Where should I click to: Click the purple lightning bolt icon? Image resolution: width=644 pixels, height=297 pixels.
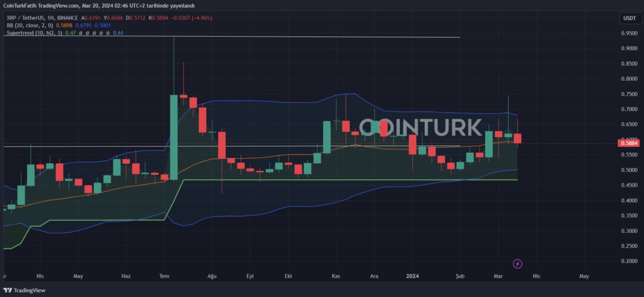pyautogui.click(x=518, y=264)
